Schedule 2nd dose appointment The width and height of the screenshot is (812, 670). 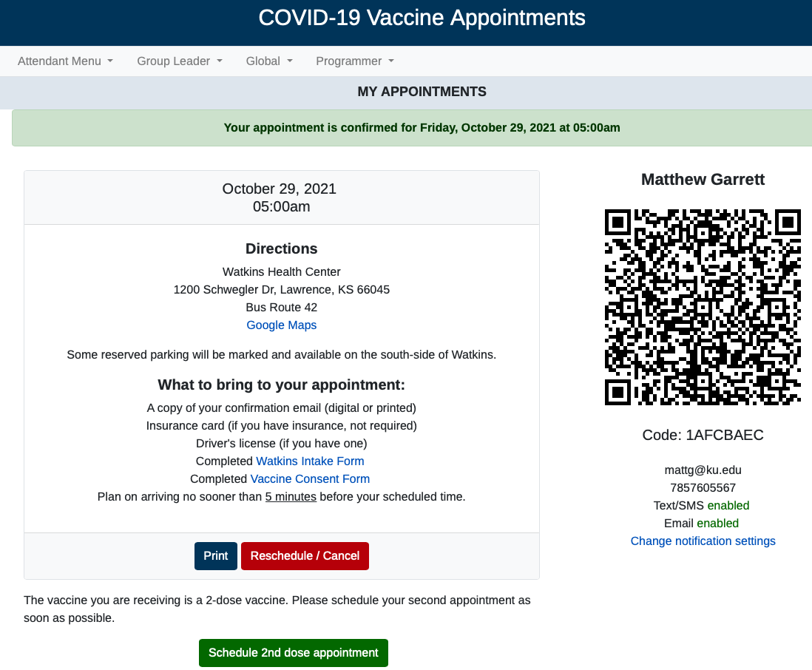[x=294, y=653]
